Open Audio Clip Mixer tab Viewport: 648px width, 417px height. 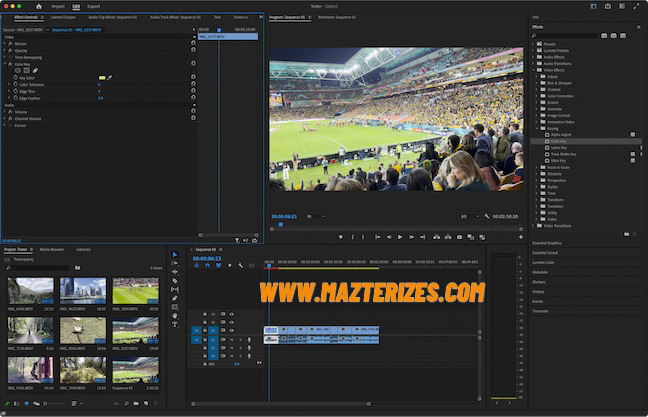(112, 17)
